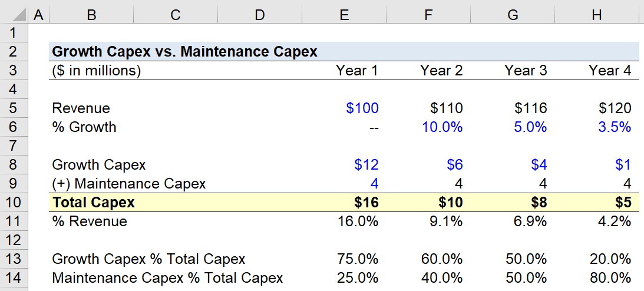644x291 pixels.
Task: Select row 2 header
Action: point(14,52)
